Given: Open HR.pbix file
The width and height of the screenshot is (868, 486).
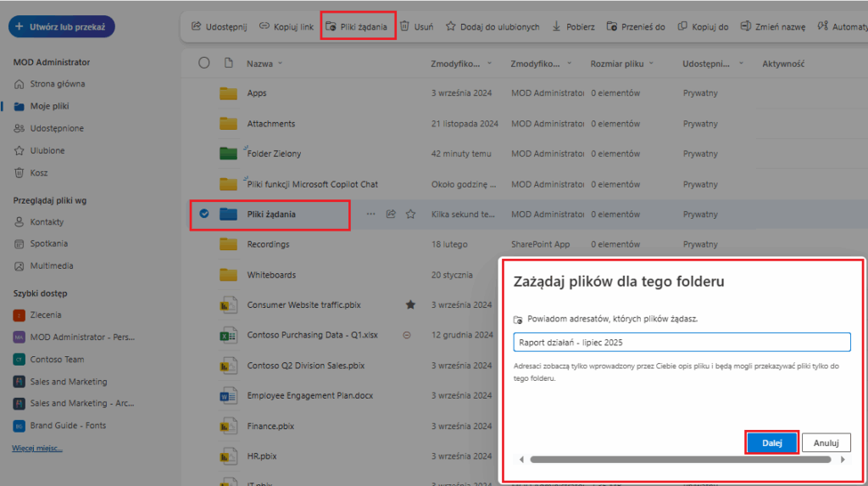Looking at the screenshot, I should [262, 456].
